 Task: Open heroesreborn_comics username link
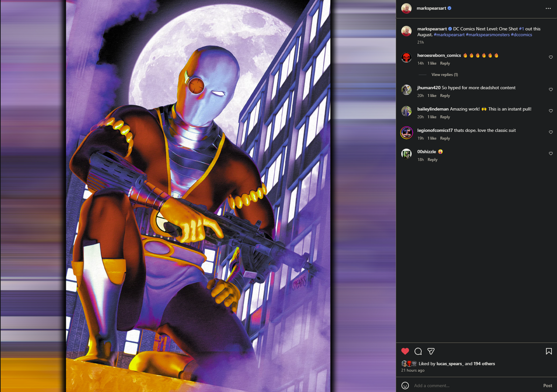tap(439, 55)
